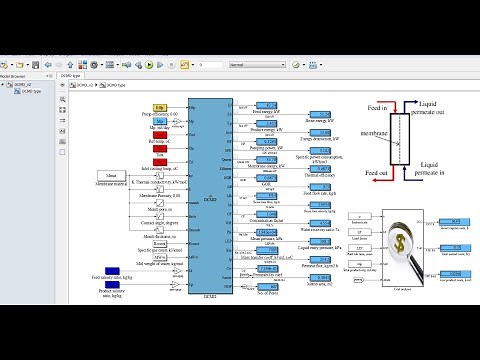480x360 pixels.
Task: Open the Normal simulation mode dropdown
Action: [257, 65]
